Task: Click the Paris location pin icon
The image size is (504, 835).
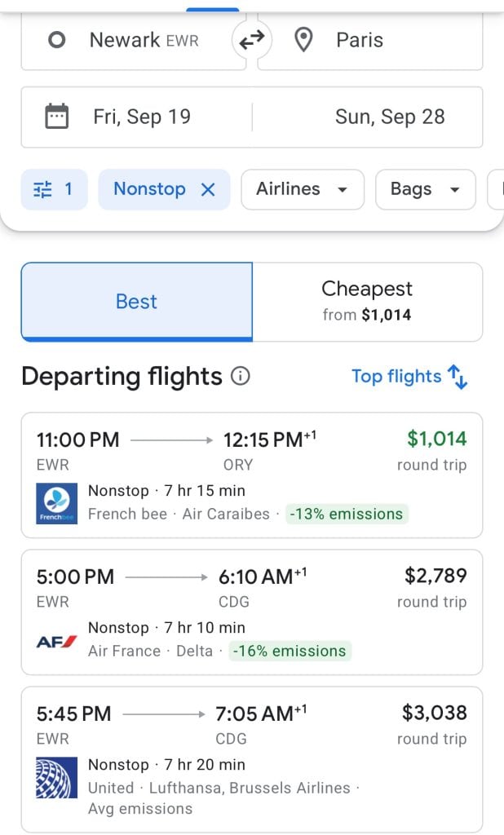Action: (303, 40)
